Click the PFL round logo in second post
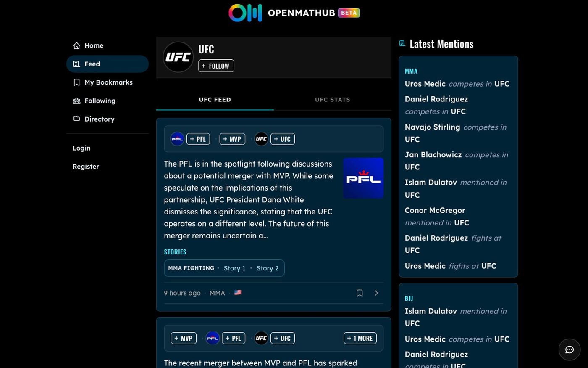This screenshot has width=588, height=368. pos(213,338)
